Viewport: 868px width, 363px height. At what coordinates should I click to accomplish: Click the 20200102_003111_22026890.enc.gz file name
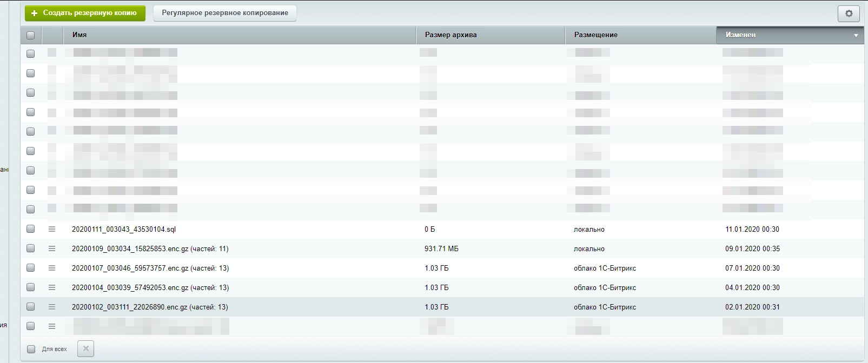click(150, 307)
